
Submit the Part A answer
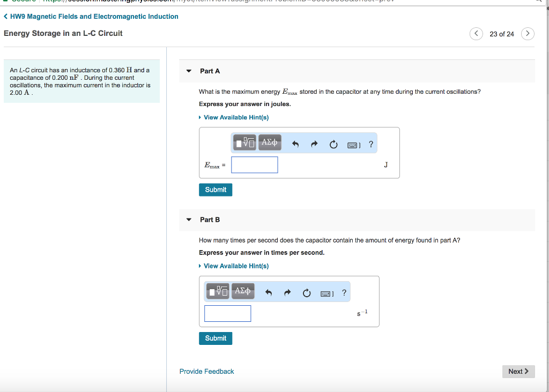tap(216, 190)
